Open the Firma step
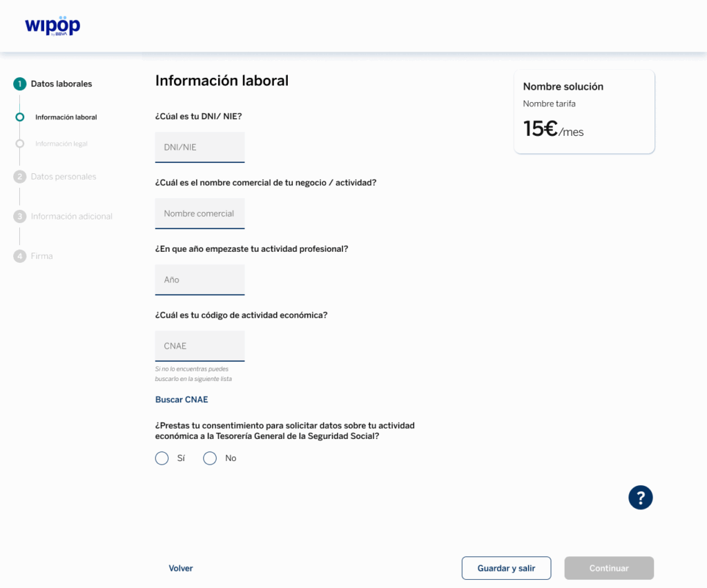The height and width of the screenshot is (588, 707). 41,256
